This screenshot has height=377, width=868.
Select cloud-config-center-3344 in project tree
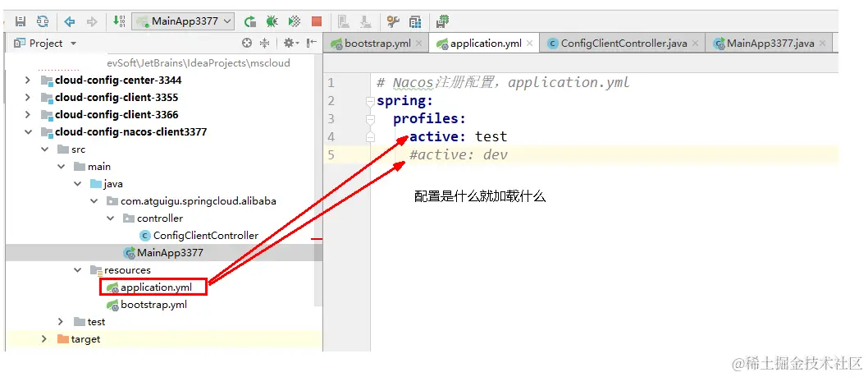coord(118,80)
